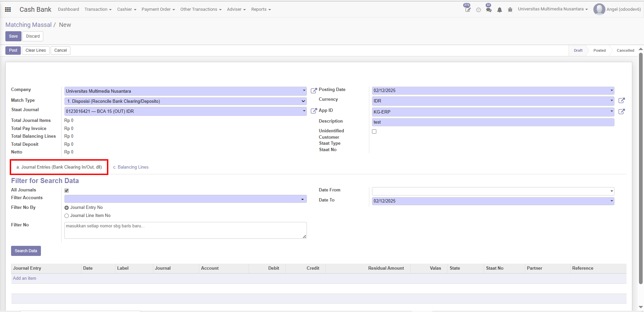Open the debug bug icon
Screen dimensions: 644x312
click(x=510, y=10)
